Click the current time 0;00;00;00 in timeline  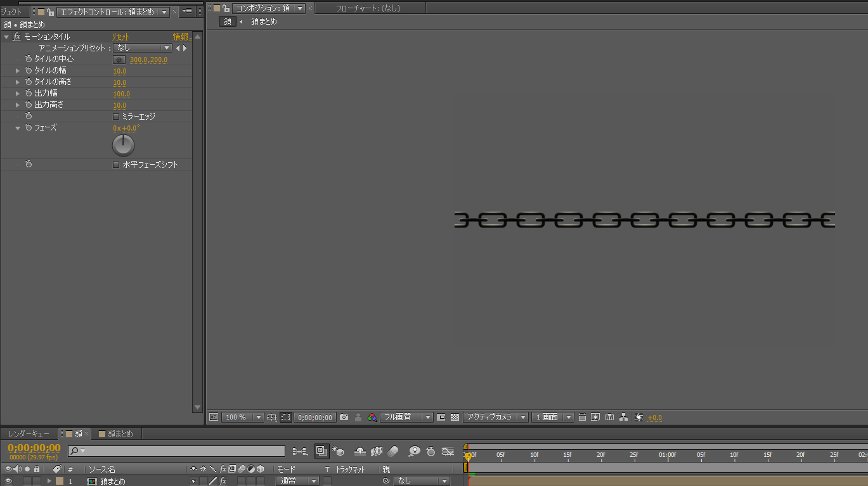coord(34,448)
